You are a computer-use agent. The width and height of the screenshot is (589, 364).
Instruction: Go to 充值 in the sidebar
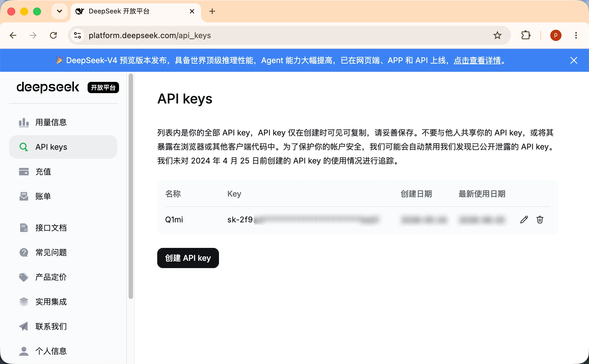pyautogui.click(x=63, y=172)
